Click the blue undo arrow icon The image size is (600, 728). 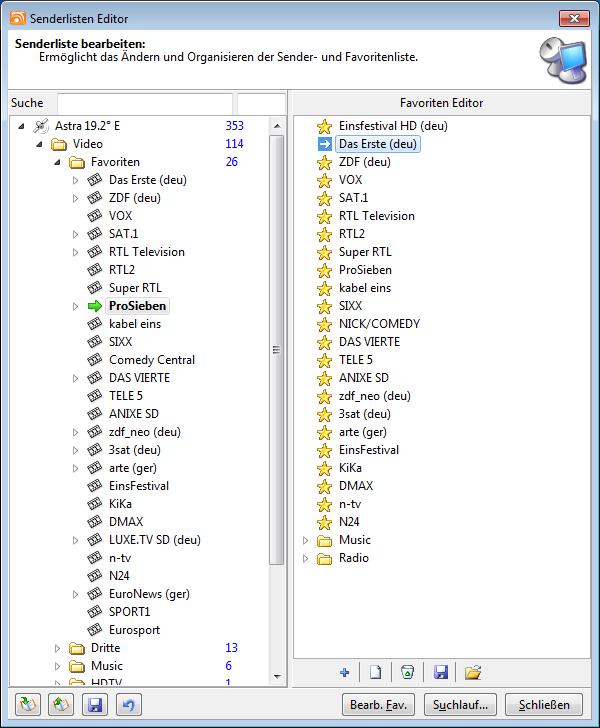(x=129, y=705)
